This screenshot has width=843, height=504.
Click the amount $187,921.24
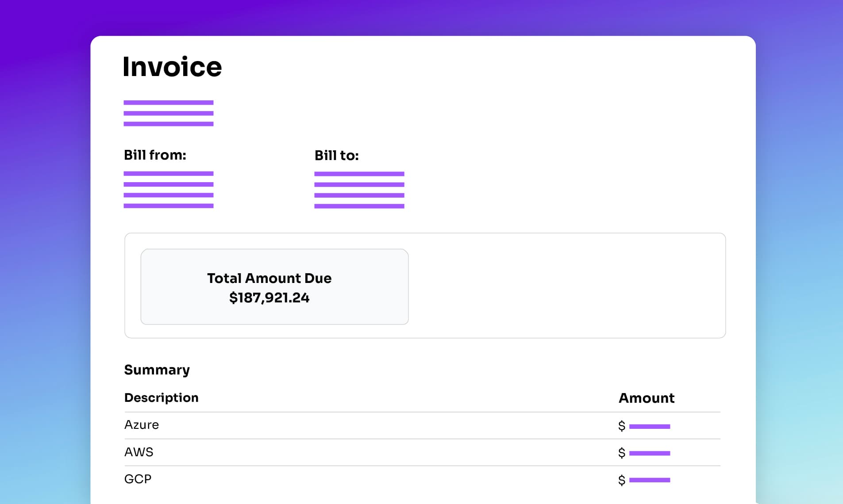269,298
